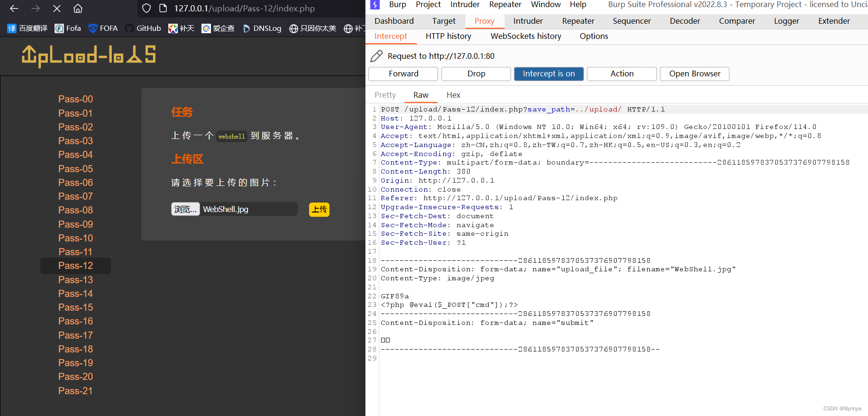This screenshot has width=868, height=416.
Task: Open the browser home page icon
Action: 78,9
